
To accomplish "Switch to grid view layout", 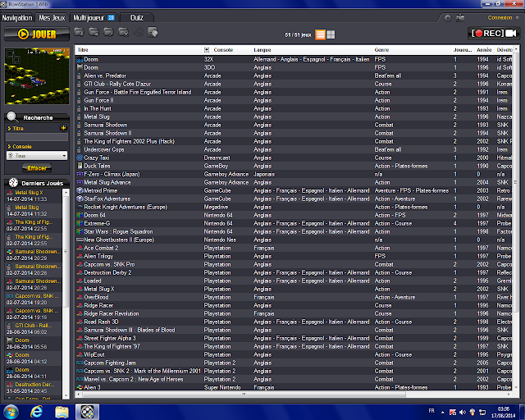I will [x=331, y=34].
